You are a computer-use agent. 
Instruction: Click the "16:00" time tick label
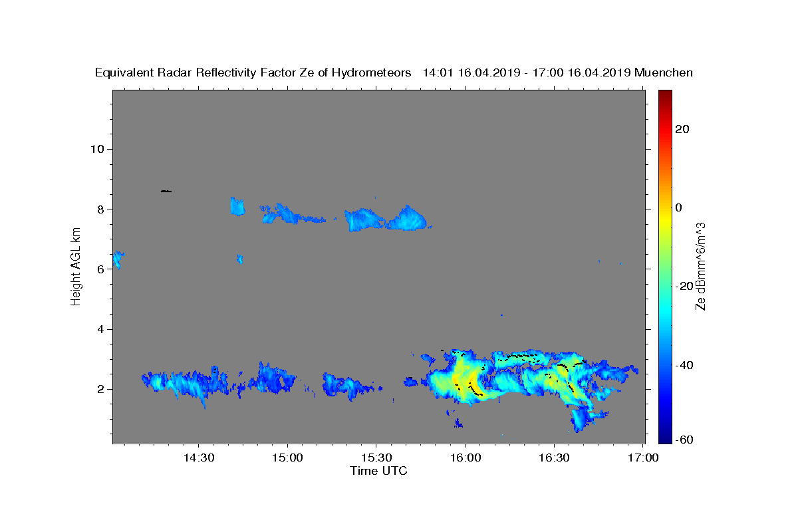(465, 458)
